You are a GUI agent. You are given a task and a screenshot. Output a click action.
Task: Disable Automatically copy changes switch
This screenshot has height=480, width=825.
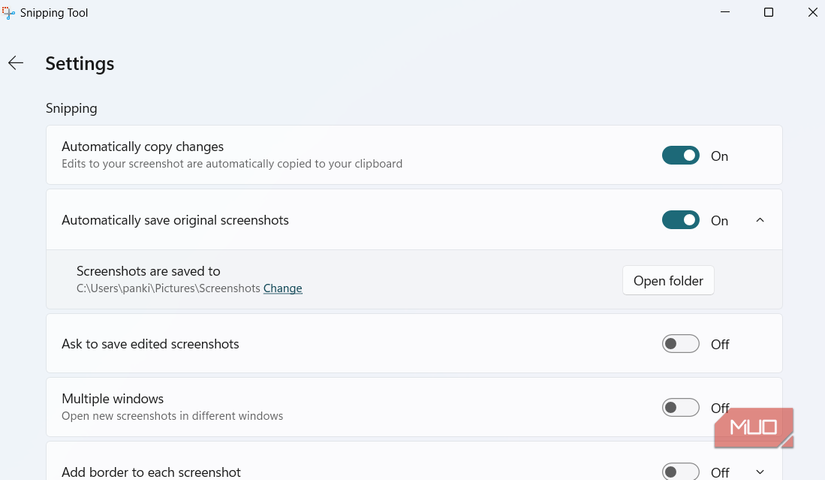[681, 156]
